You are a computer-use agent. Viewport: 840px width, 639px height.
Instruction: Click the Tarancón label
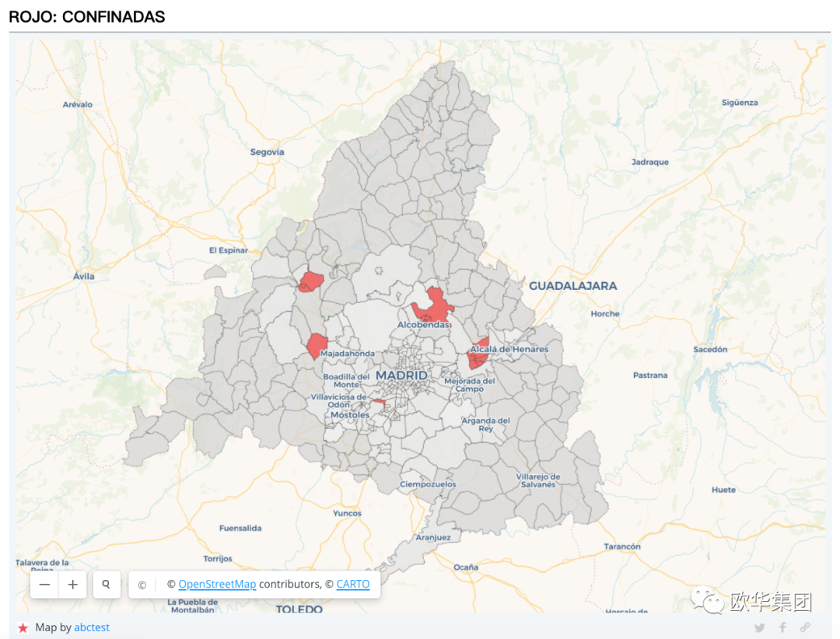click(x=622, y=546)
